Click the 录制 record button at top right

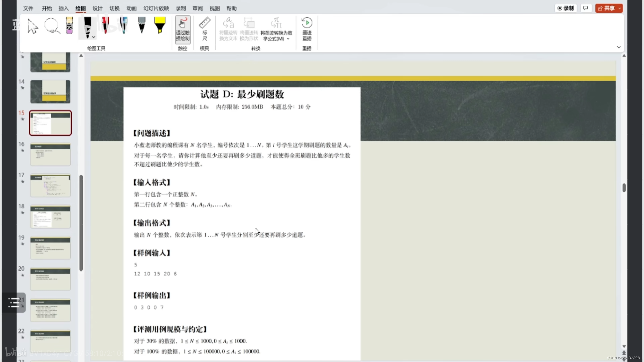566,8
